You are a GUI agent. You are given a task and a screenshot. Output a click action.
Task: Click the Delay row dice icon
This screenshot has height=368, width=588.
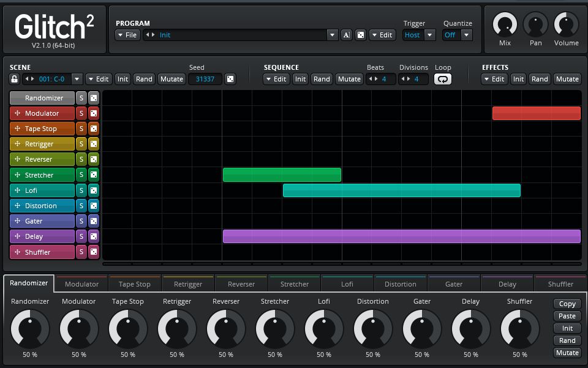94,236
